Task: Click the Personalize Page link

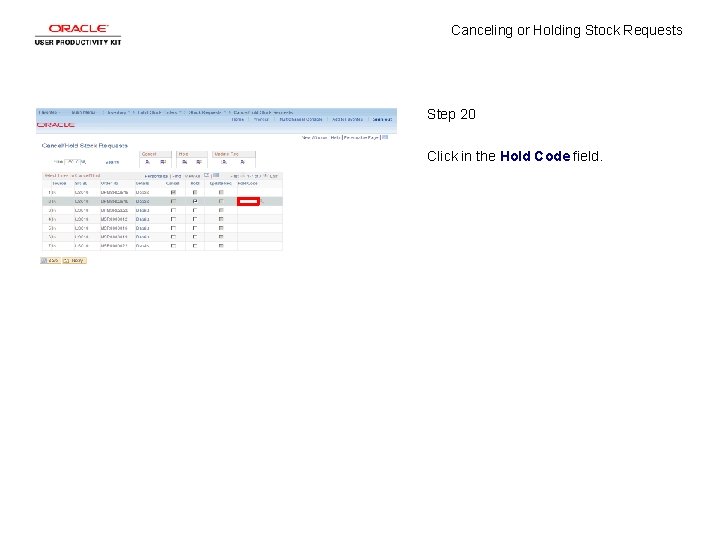Action: click(361, 137)
